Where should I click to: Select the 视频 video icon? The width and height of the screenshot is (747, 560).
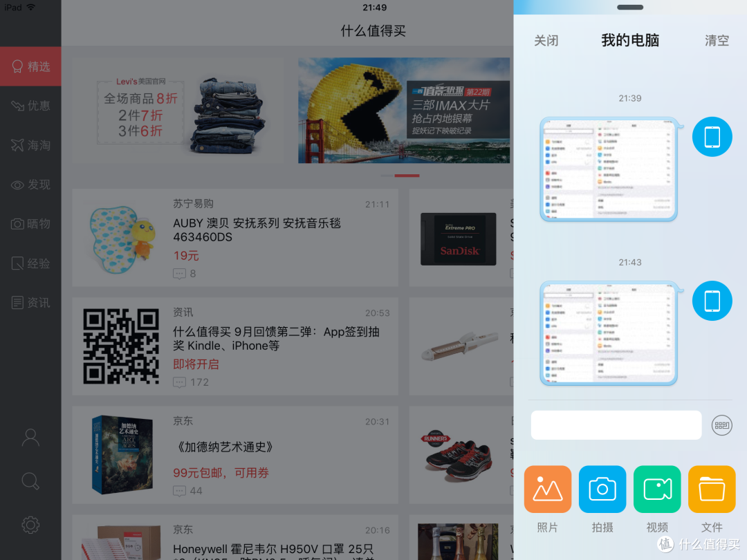click(x=657, y=489)
